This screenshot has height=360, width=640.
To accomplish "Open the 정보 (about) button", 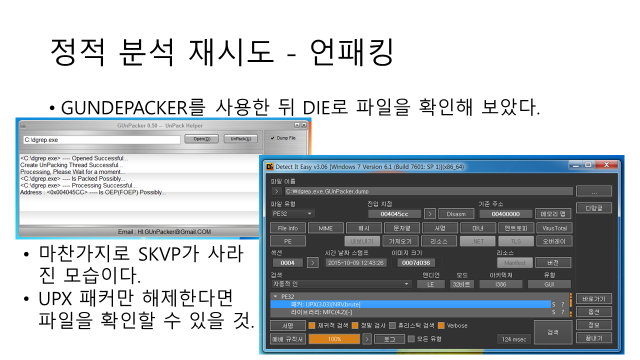I will coord(594,325).
